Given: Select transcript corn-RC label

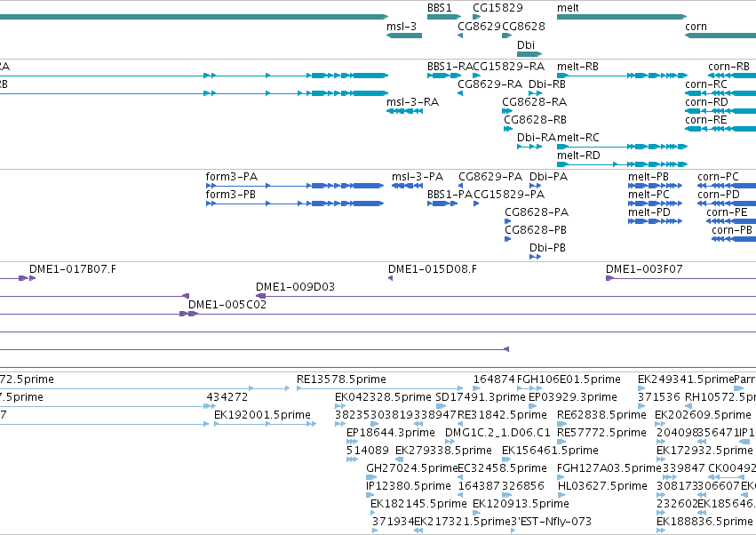Looking at the screenshot, I should pos(706,84).
